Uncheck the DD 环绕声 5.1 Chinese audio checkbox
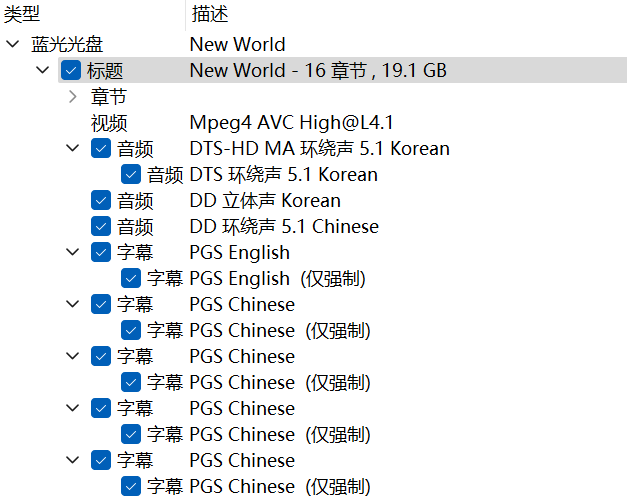The image size is (627, 500). [101, 226]
